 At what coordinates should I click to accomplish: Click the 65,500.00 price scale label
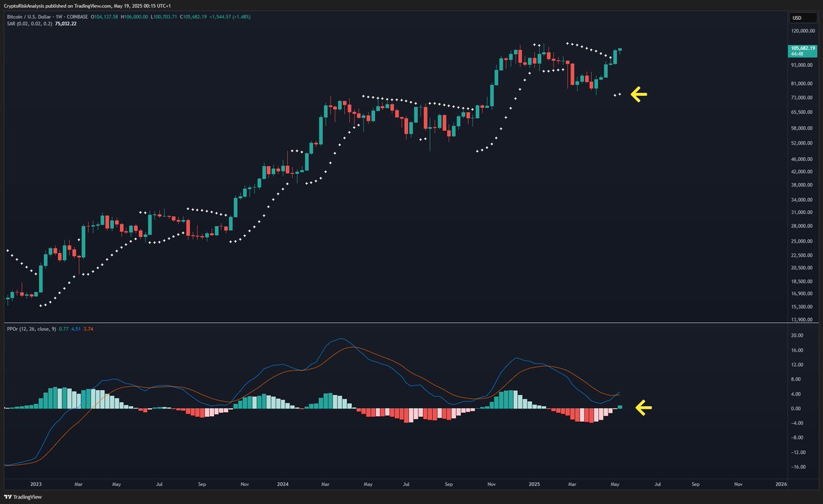803,112
